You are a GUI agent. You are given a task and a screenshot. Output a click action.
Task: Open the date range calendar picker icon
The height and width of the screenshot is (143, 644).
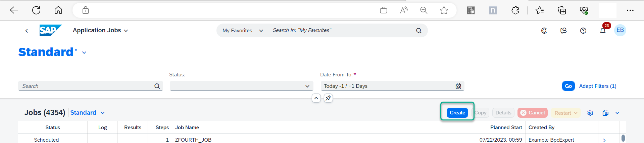click(x=458, y=86)
